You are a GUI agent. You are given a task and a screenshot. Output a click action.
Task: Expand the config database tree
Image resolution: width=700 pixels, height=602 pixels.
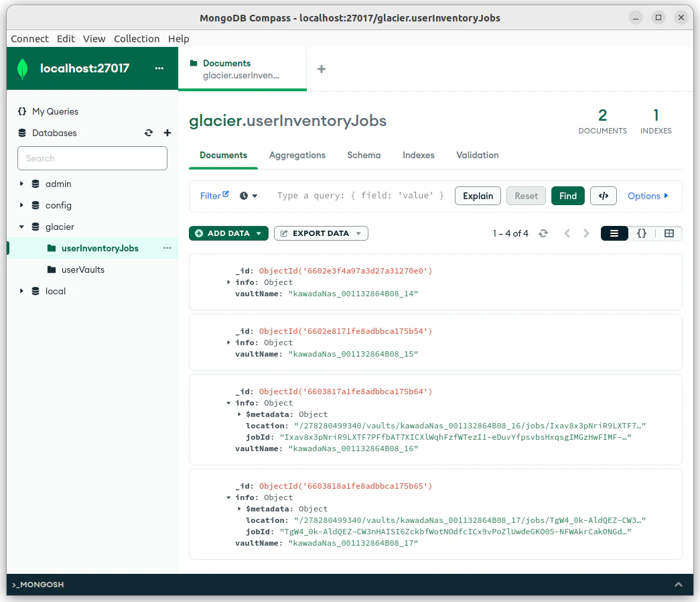[x=21, y=205]
